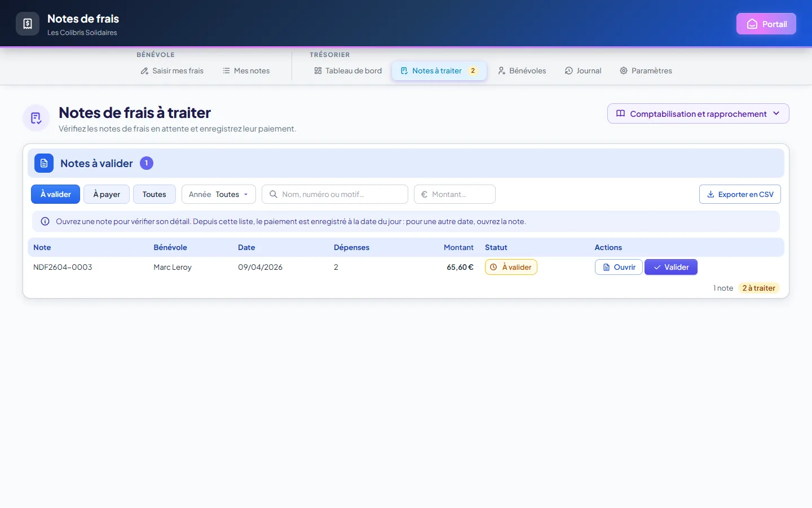
Task: Click the Notes à valider document icon
Action: click(x=44, y=163)
